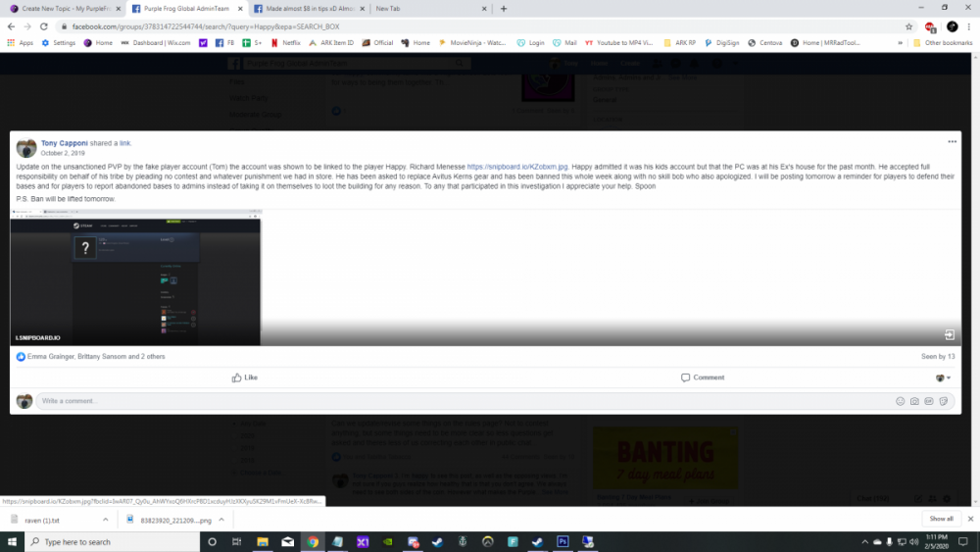The image size is (980, 552).
Task: Open Chrome profile avatar icon
Action: [x=952, y=26]
